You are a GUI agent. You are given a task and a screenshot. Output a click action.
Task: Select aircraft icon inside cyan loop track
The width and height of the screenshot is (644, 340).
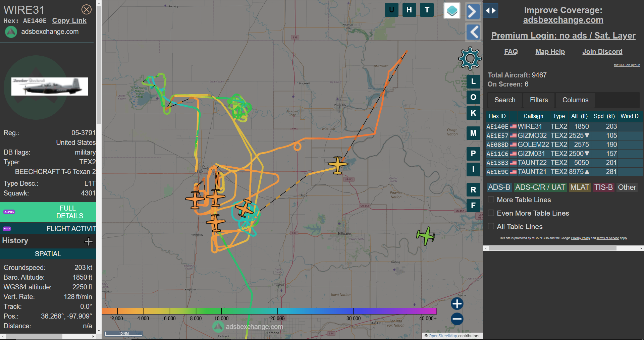(245, 208)
